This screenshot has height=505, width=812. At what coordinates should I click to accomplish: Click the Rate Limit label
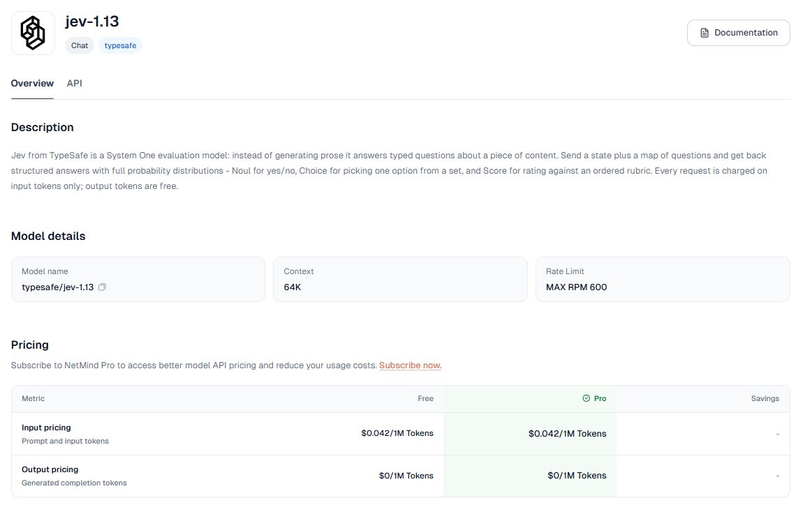565,271
